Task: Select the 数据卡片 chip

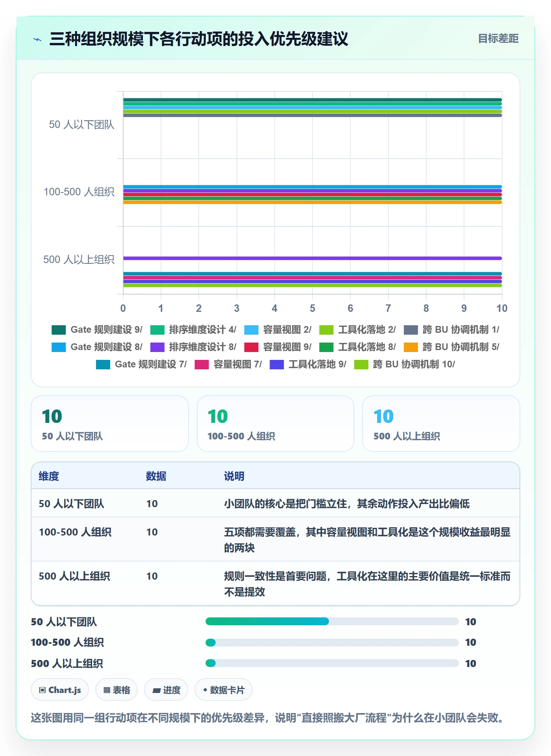Action: click(224, 690)
